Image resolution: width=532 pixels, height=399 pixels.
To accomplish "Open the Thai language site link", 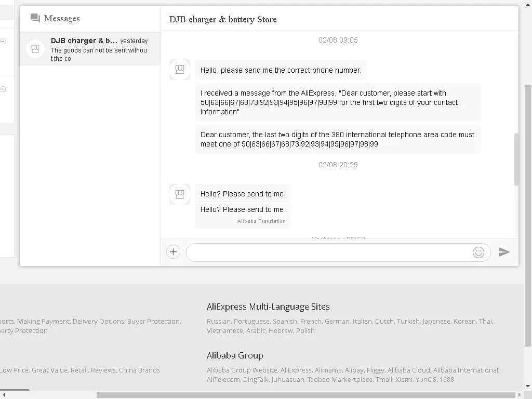I will click(x=486, y=321).
